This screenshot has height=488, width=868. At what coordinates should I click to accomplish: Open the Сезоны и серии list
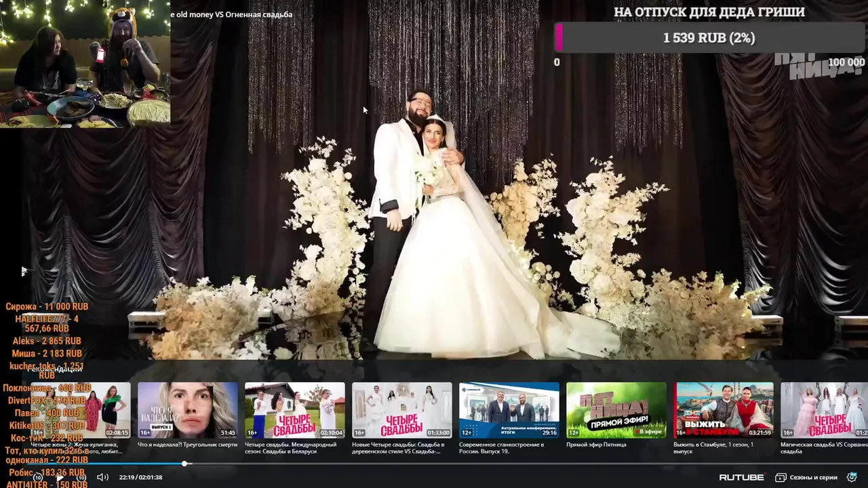coord(807,477)
